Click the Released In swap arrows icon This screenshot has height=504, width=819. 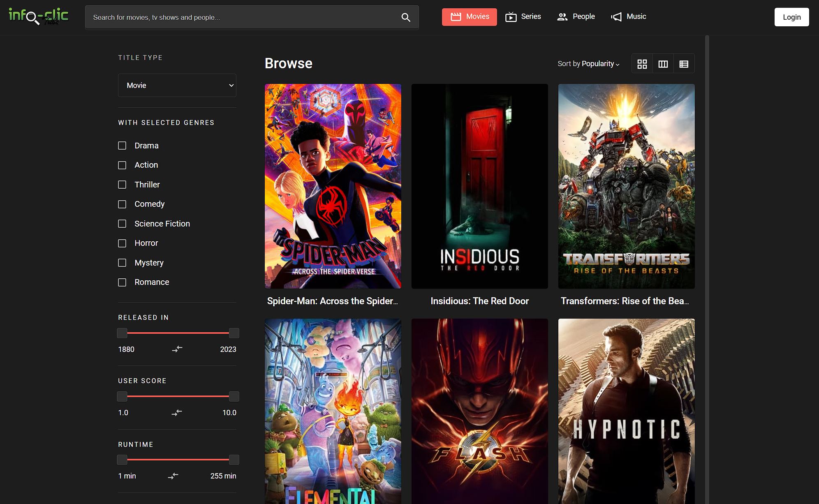point(177,349)
